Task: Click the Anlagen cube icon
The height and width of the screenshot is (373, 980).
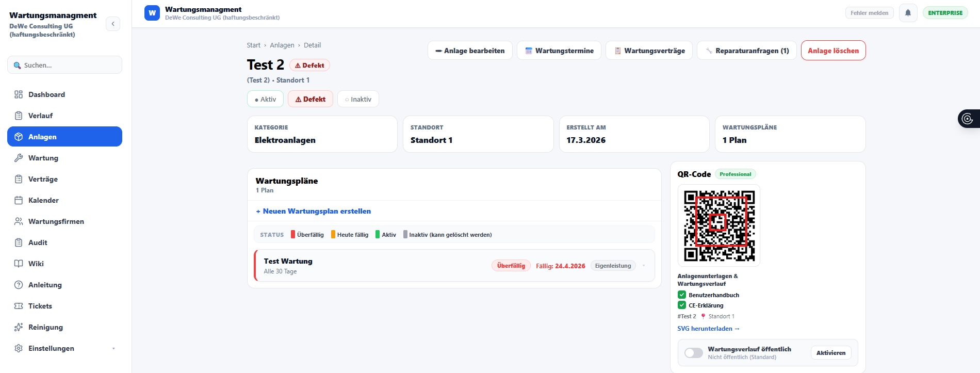Action: click(19, 137)
